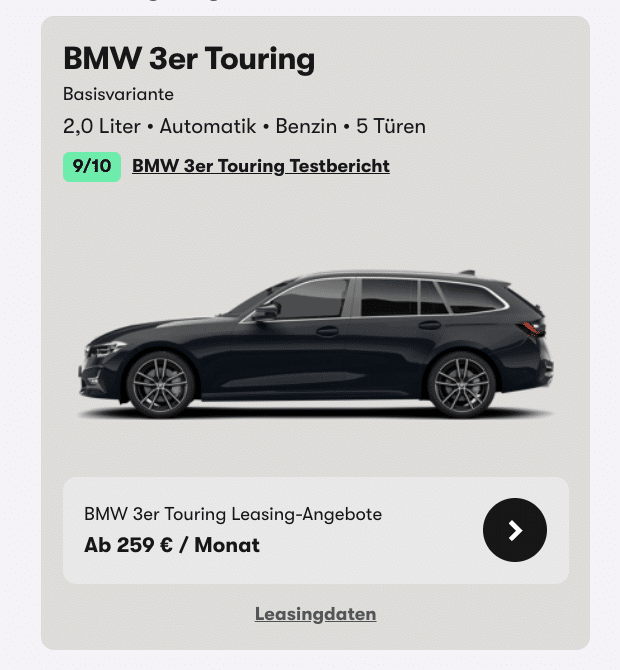Click the red taillight on the car

[531, 329]
